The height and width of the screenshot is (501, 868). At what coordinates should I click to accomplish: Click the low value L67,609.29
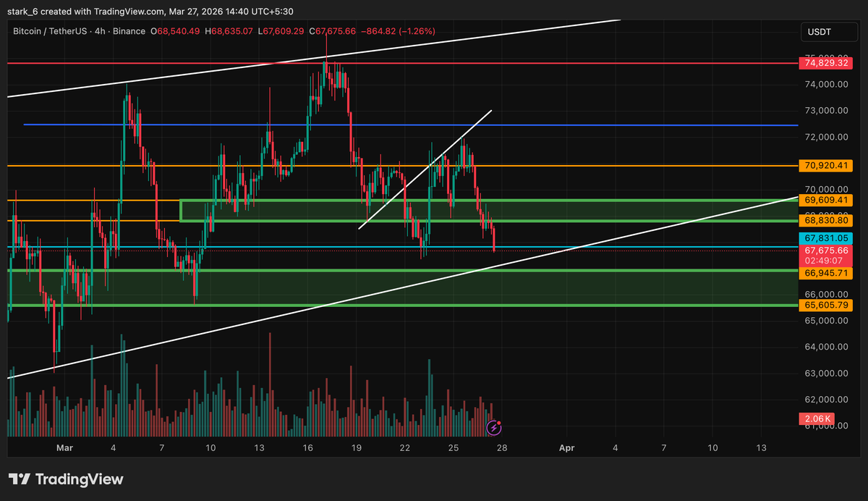click(x=281, y=31)
